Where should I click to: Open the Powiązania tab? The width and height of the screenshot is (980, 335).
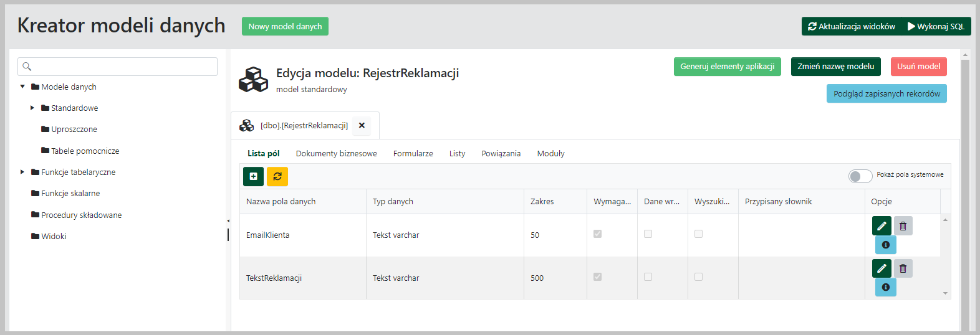pyautogui.click(x=501, y=154)
